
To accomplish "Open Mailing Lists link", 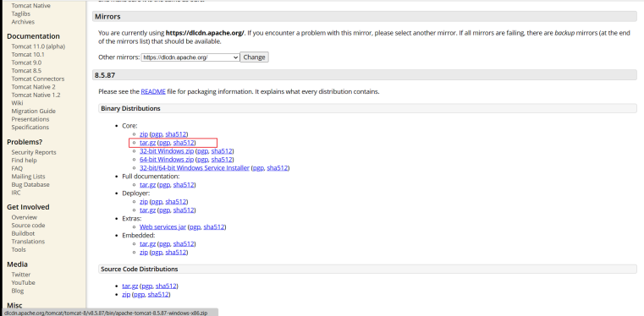I will coord(28,177).
